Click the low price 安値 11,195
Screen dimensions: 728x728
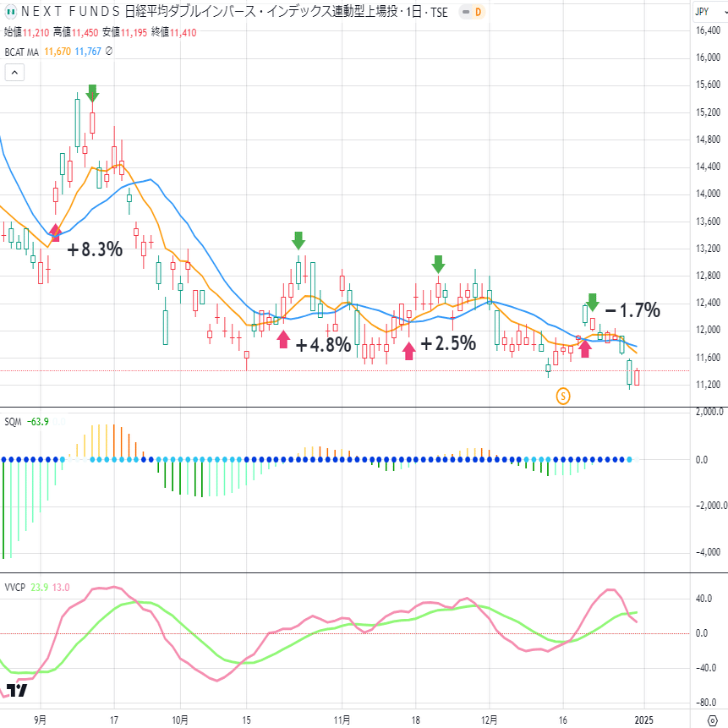point(124,32)
